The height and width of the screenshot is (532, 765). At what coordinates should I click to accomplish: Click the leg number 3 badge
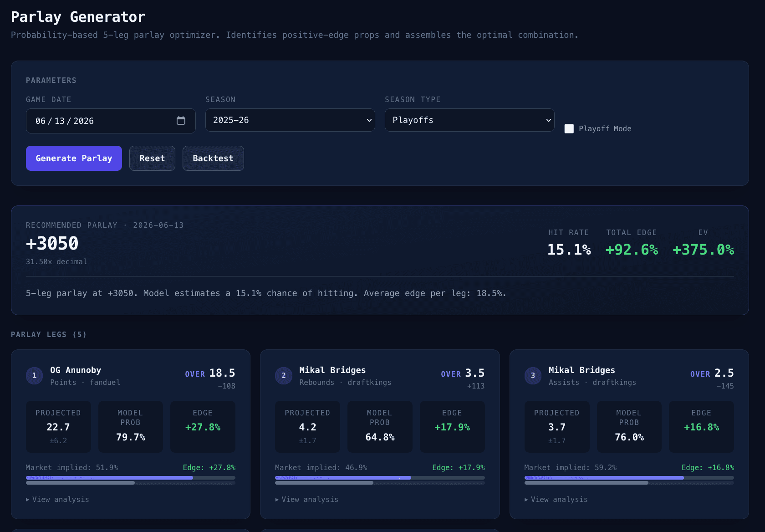point(533,376)
